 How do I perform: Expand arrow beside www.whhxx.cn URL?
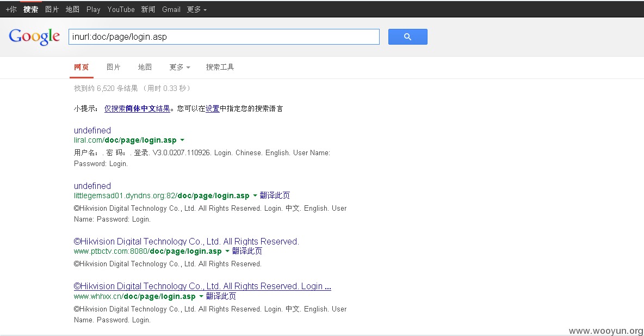(201, 297)
